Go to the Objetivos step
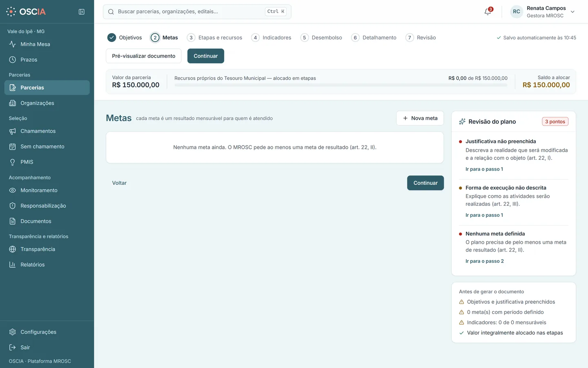The height and width of the screenshot is (368, 588). click(x=125, y=38)
